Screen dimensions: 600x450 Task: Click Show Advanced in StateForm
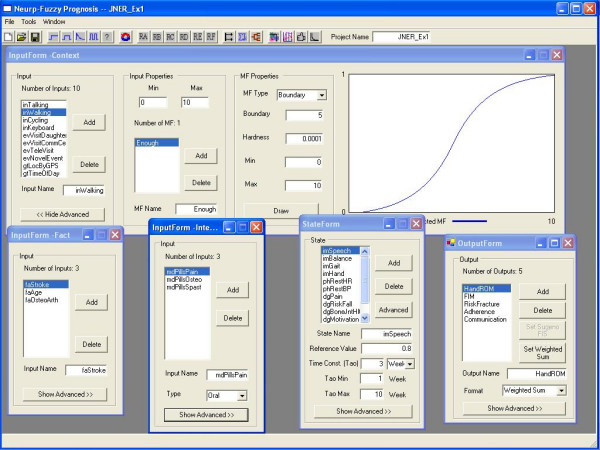[x=364, y=411]
